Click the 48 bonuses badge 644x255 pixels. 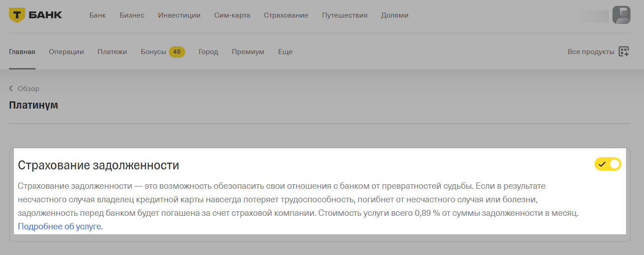pos(177,52)
